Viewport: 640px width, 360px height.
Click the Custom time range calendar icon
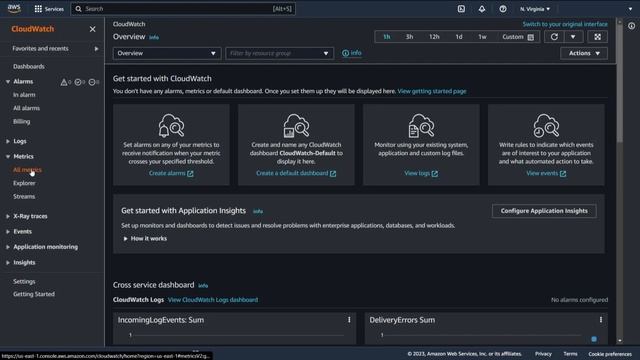[x=531, y=37]
